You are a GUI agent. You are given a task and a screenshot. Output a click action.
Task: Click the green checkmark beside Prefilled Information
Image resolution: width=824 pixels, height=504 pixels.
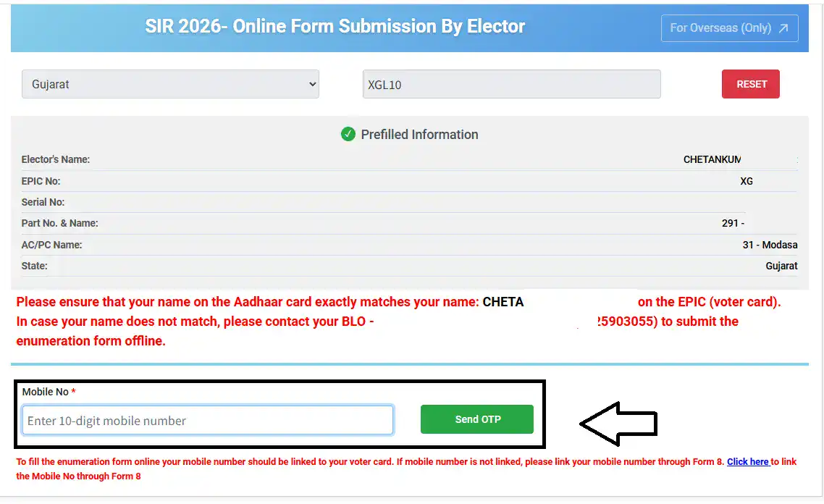348,134
